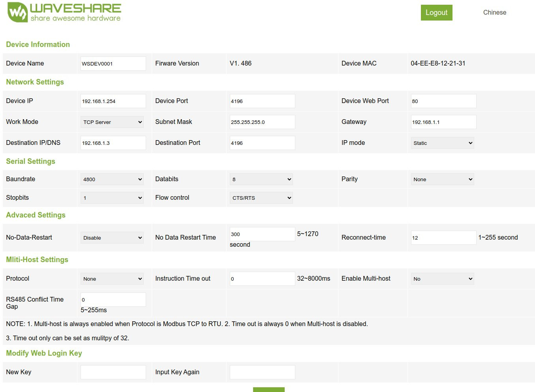535x392 pixels.
Task: Expand the Stopbits dropdown
Action: tap(112, 198)
